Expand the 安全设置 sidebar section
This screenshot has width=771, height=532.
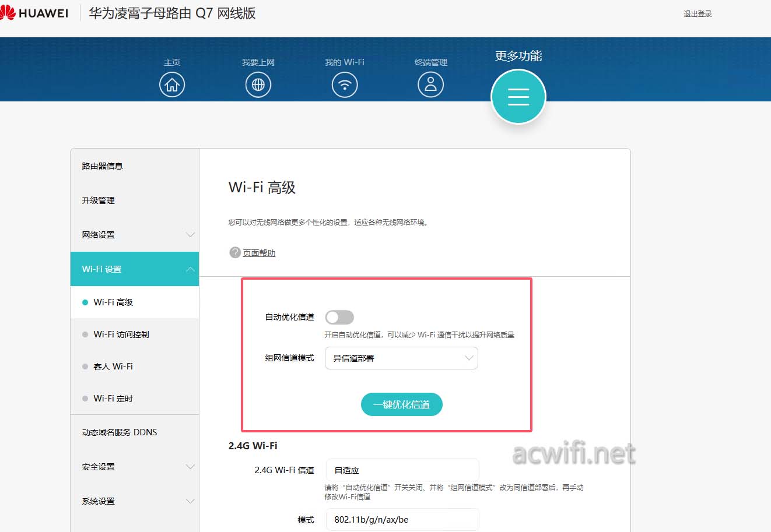135,467
